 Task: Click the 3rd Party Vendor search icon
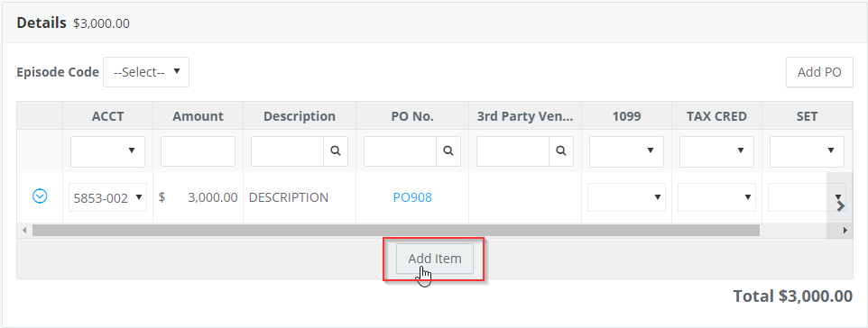[x=561, y=151]
